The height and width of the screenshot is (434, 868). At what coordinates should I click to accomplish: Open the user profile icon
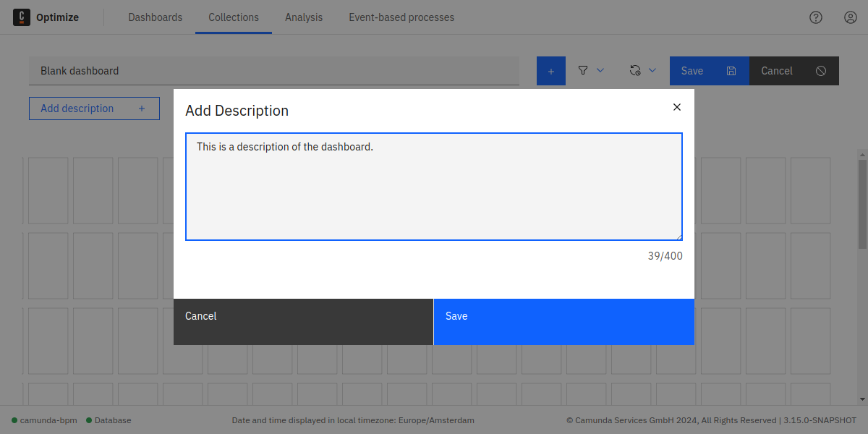pyautogui.click(x=851, y=17)
